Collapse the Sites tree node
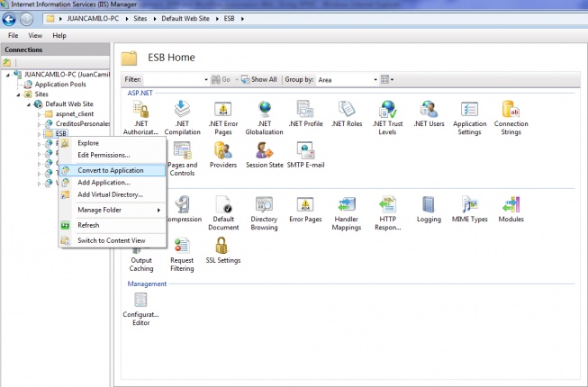 pos(18,94)
